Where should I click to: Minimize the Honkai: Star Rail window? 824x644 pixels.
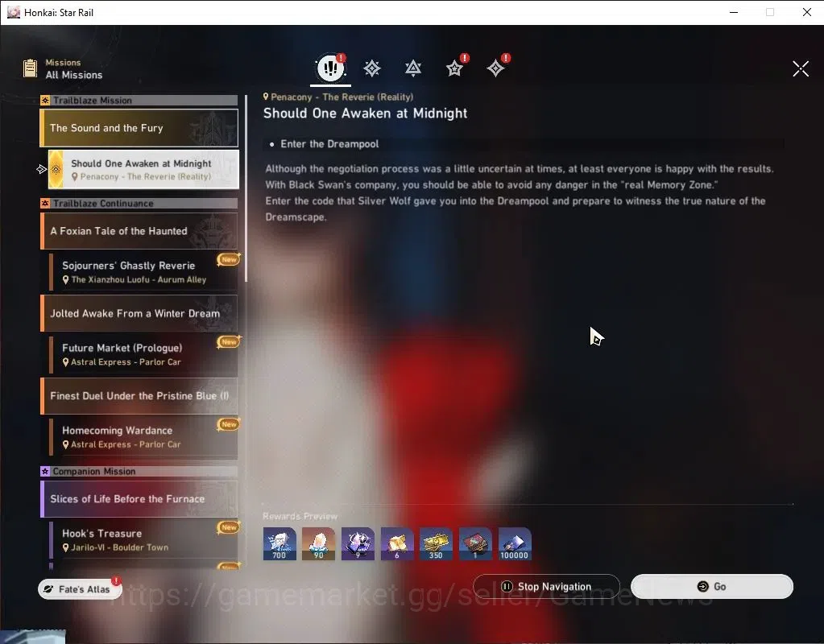(x=734, y=12)
